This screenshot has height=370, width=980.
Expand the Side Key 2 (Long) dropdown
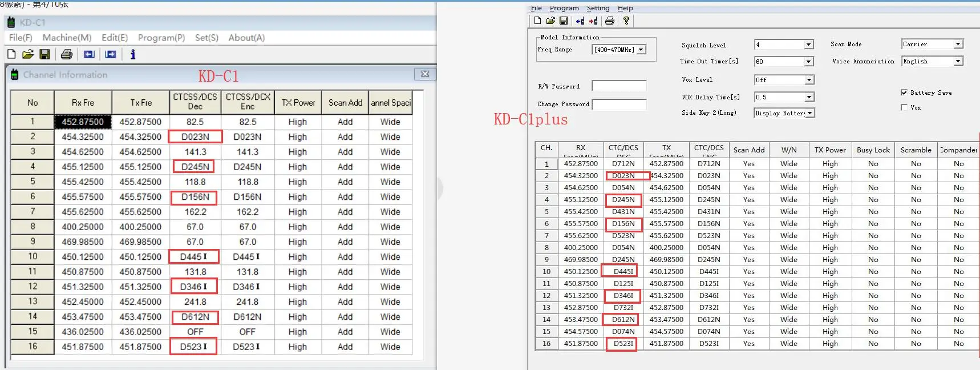click(809, 113)
